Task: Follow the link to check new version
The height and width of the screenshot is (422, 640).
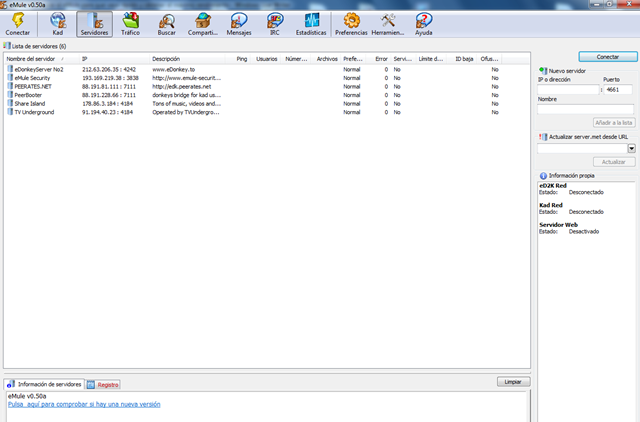Action: (x=84, y=404)
